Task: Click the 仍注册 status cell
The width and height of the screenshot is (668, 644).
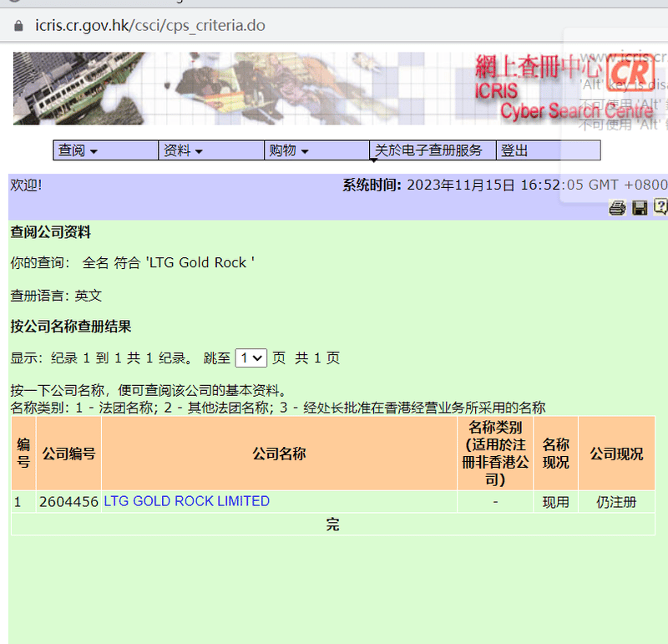Action: click(616, 502)
